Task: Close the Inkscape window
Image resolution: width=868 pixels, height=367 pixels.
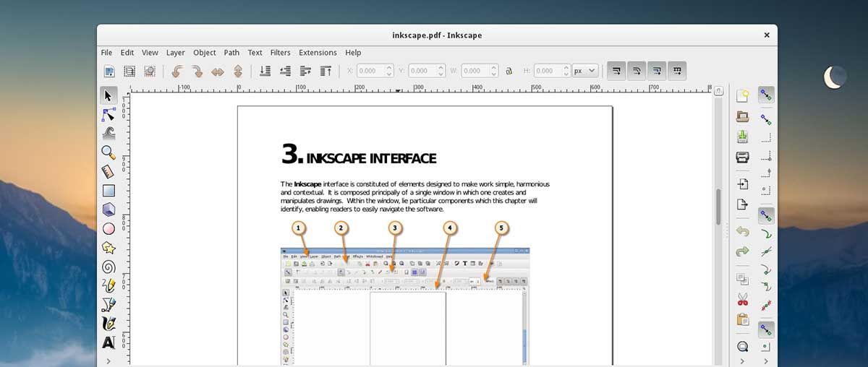Action: 767,35
